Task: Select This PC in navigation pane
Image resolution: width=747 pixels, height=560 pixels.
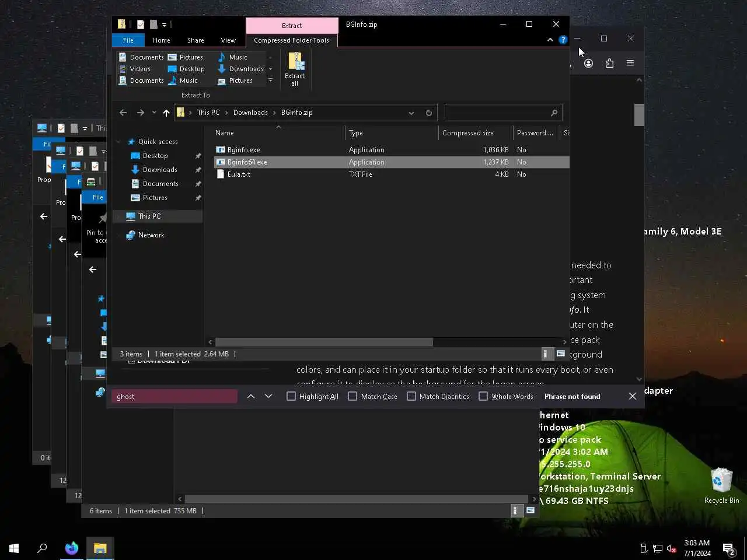Action: [x=149, y=216]
